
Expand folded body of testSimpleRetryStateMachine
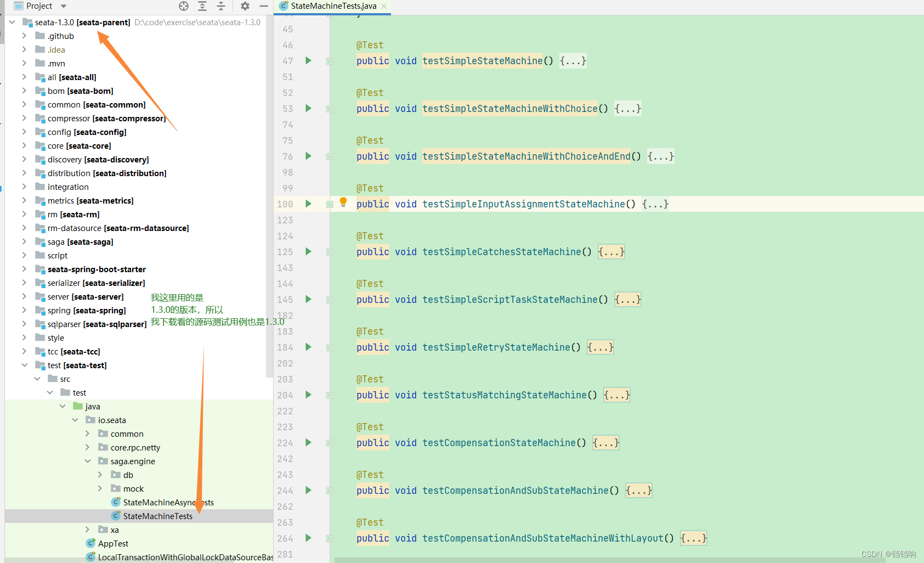(600, 347)
